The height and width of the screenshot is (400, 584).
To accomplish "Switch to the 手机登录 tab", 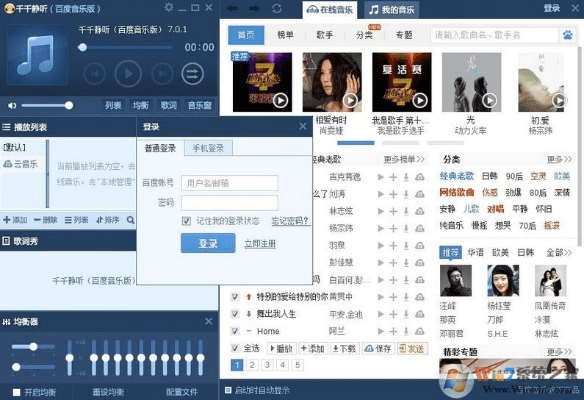I will 208,148.
